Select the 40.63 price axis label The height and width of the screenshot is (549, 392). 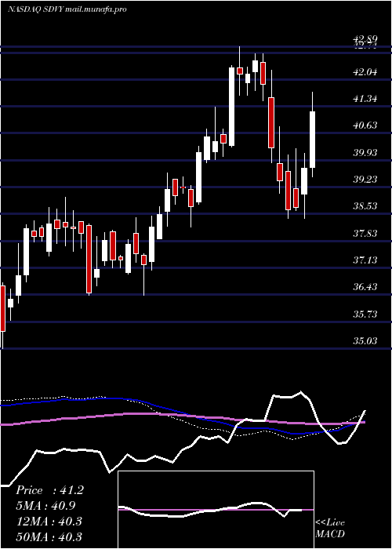coord(365,125)
